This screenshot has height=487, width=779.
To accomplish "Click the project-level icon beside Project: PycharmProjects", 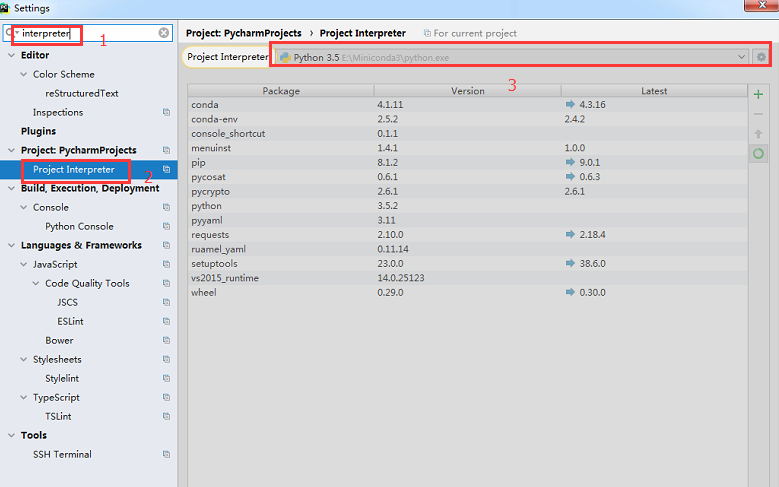I will pyautogui.click(x=166, y=150).
